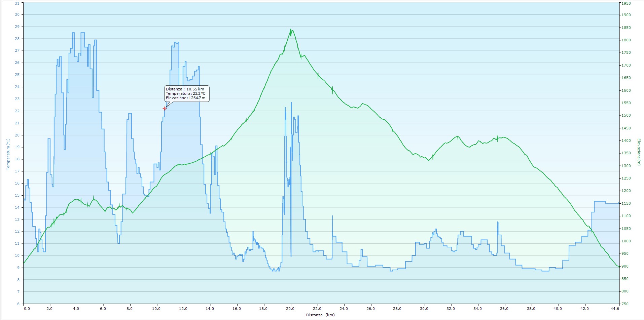Click the 6 label on the temperature axis
This screenshot has width=644, height=320.
tap(18, 304)
